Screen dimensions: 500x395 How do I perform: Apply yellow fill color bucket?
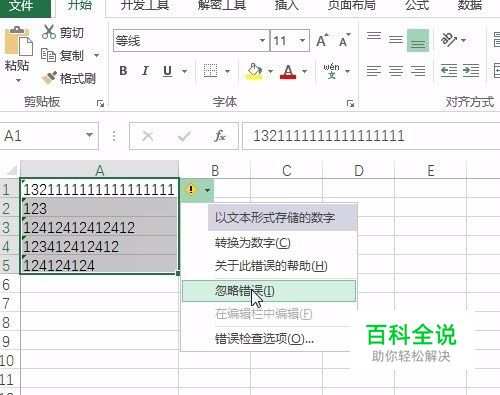point(255,71)
